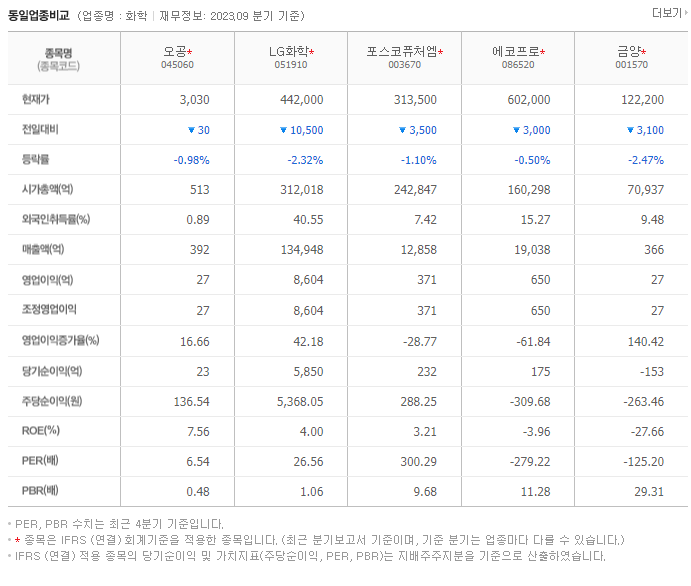Select the 등락률 row label
The height and width of the screenshot is (586, 691).
tap(36, 159)
